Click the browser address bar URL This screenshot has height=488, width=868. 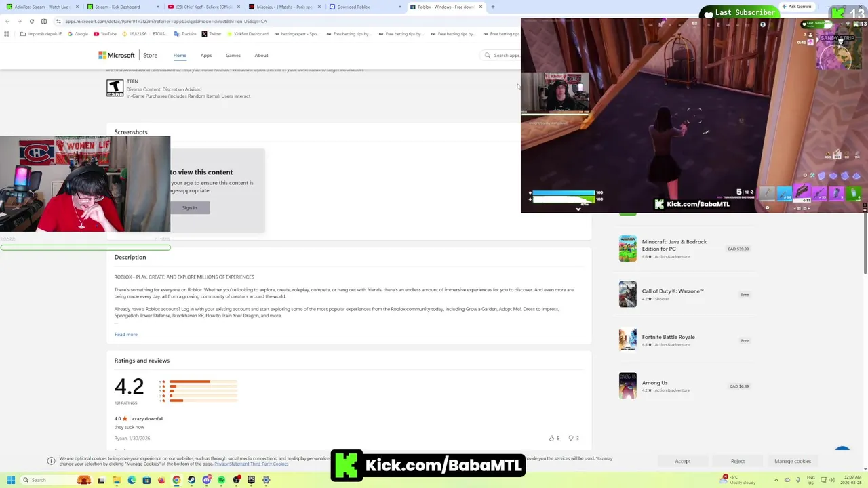pyautogui.click(x=166, y=21)
